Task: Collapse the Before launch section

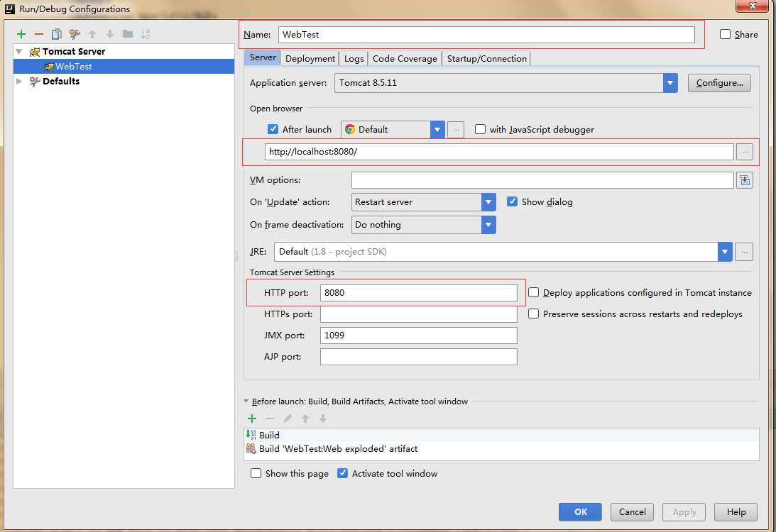Action: (x=246, y=401)
